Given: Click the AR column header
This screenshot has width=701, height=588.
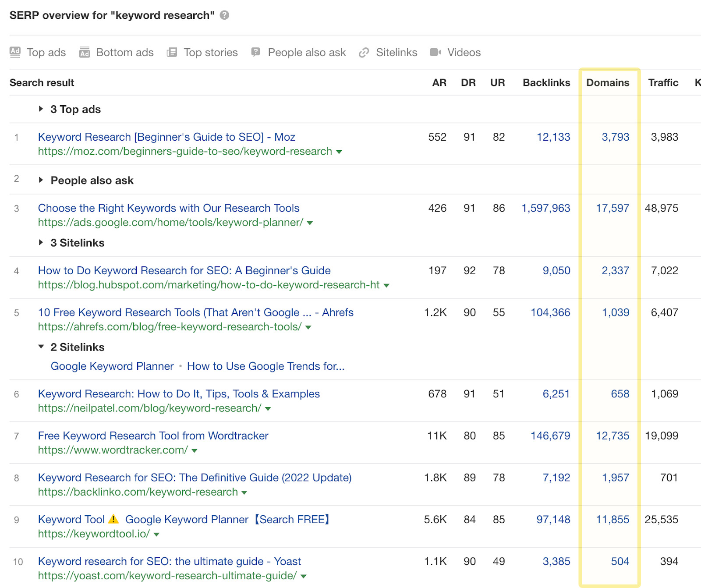Looking at the screenshot, I should tap(439, 82).
